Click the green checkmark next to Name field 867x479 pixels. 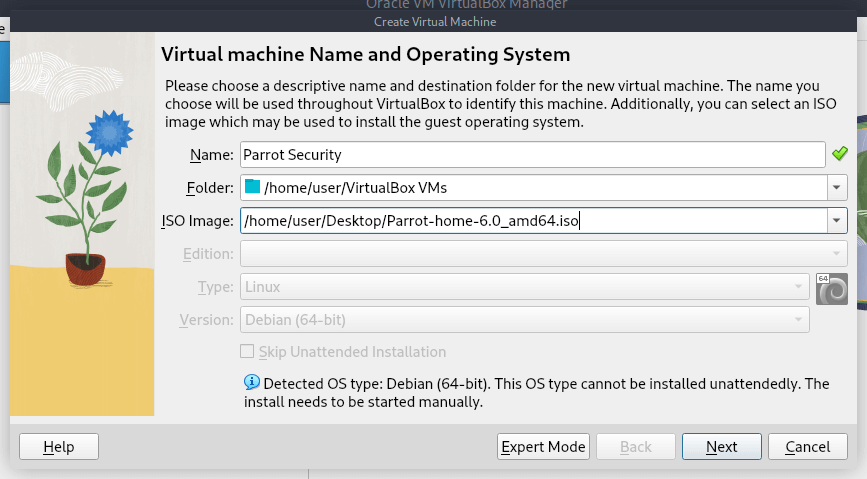tap(839, 154)
